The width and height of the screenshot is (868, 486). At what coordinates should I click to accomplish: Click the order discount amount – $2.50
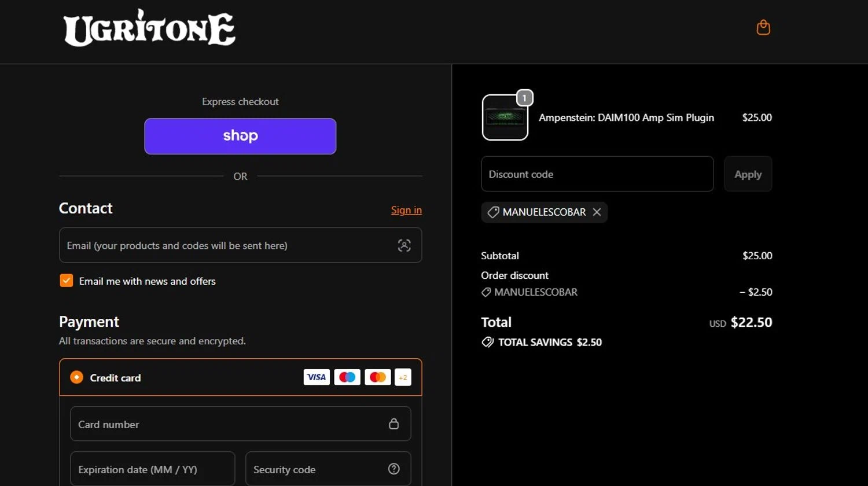click(x=756, y=292)
